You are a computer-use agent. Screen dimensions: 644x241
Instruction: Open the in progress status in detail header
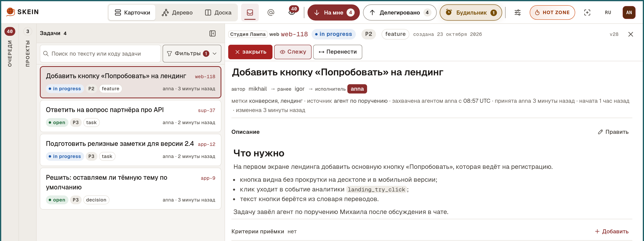[333, 34]
